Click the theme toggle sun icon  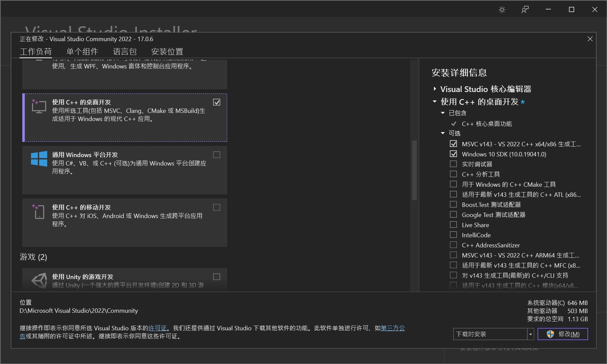[x=502, y=10]
